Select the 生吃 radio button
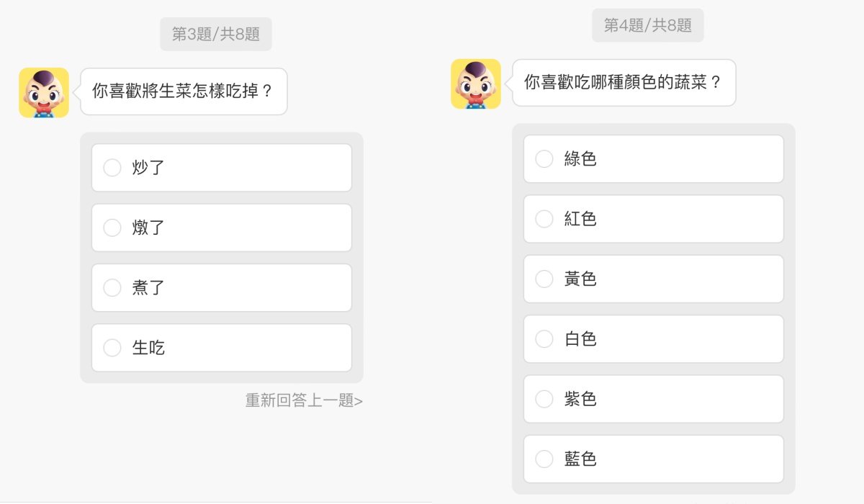 (112, 347)
